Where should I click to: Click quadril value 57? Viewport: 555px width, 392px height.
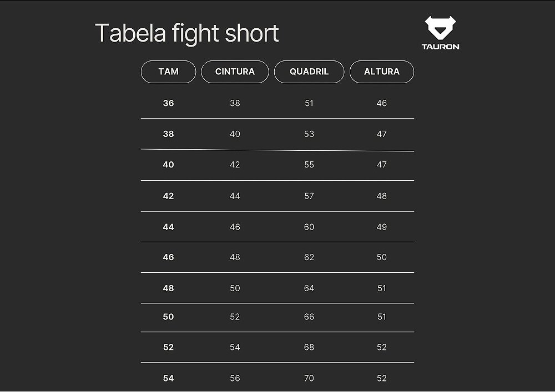[309, 196]
